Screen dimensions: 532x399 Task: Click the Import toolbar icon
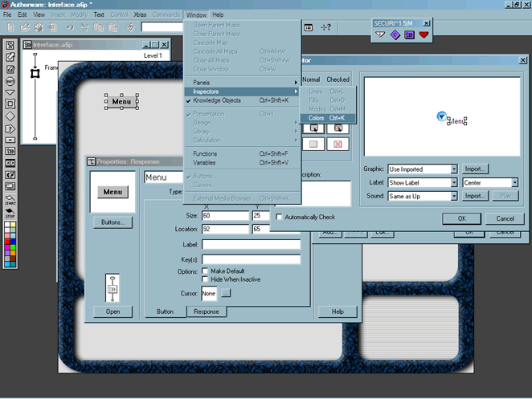[53, 27]
